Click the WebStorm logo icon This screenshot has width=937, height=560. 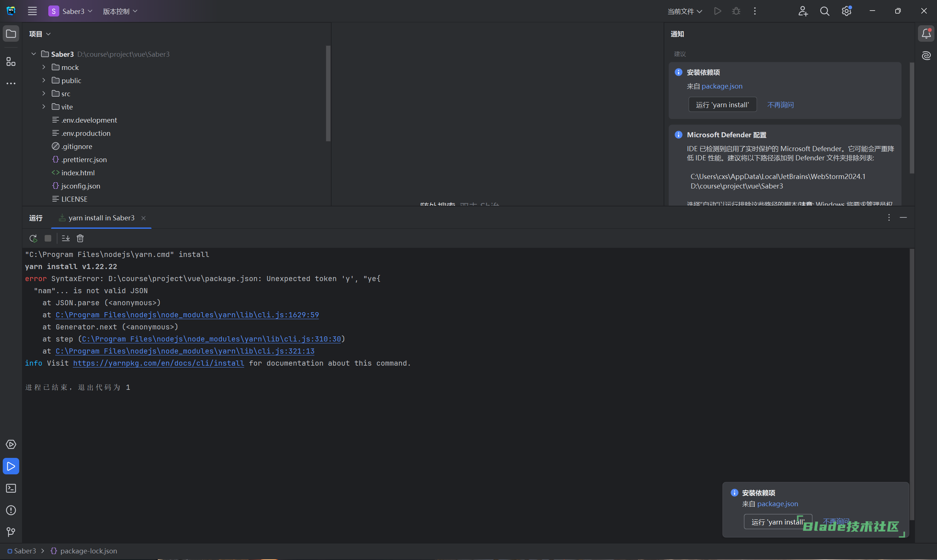(x=11, y=11)
